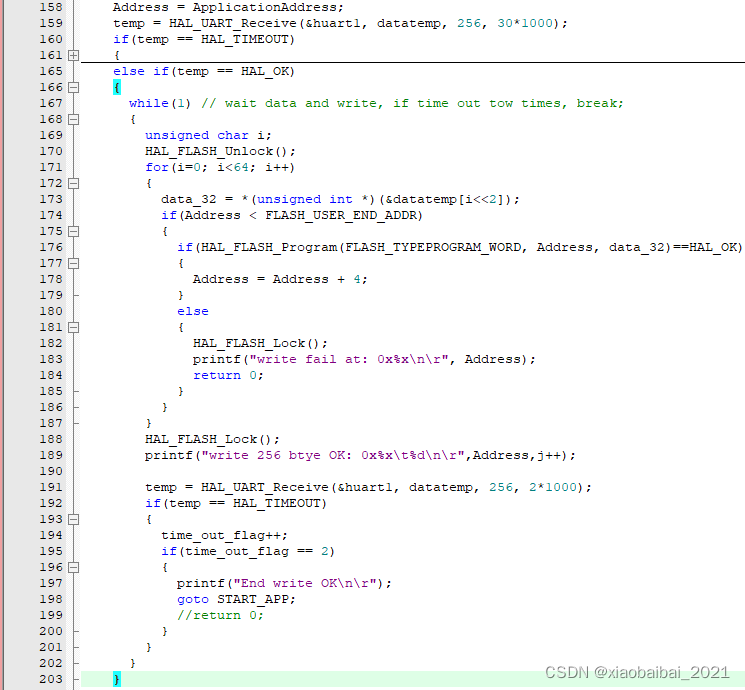Click the 'else' keyword on line 180
745x690 pixels.
point(193,311)
